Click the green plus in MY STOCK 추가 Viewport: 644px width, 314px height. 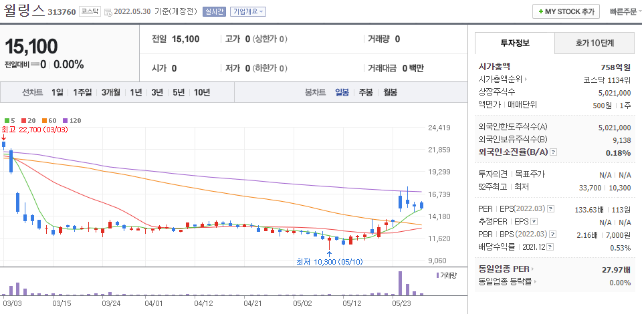pyautogui.click(x=540, y=12)
